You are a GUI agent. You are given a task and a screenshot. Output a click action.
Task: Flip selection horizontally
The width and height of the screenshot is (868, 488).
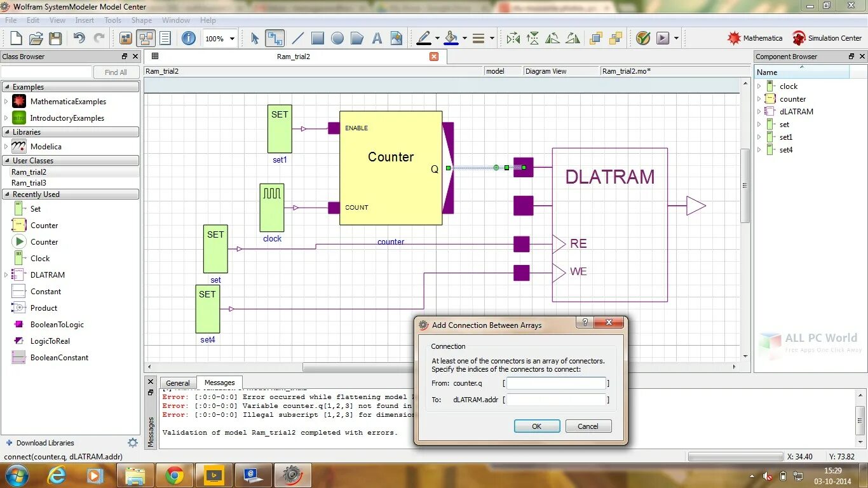click(513, 38)
